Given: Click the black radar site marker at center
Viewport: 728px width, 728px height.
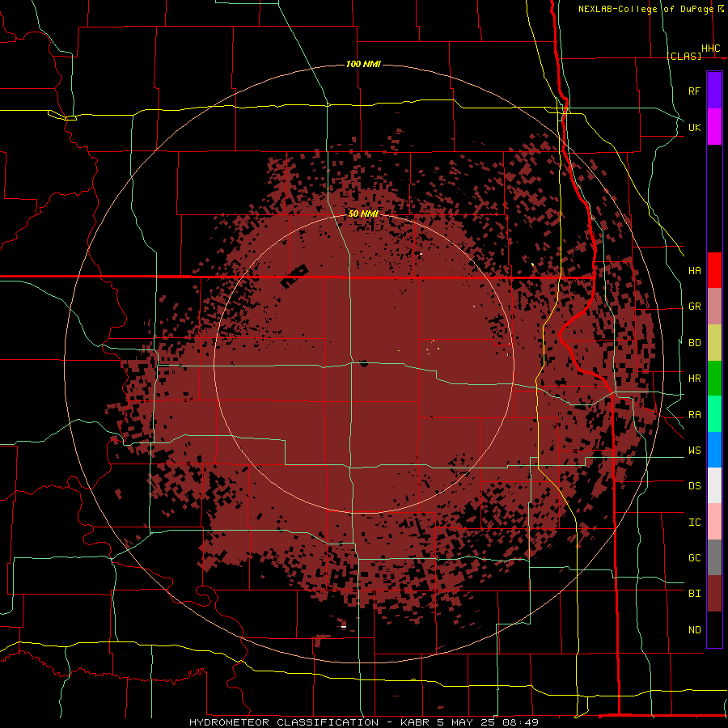Looking at the screenshot, I should tap(363, 363).
